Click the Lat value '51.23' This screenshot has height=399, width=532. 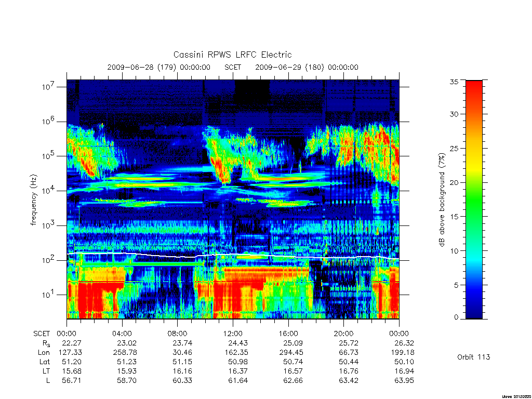[127, 362]
